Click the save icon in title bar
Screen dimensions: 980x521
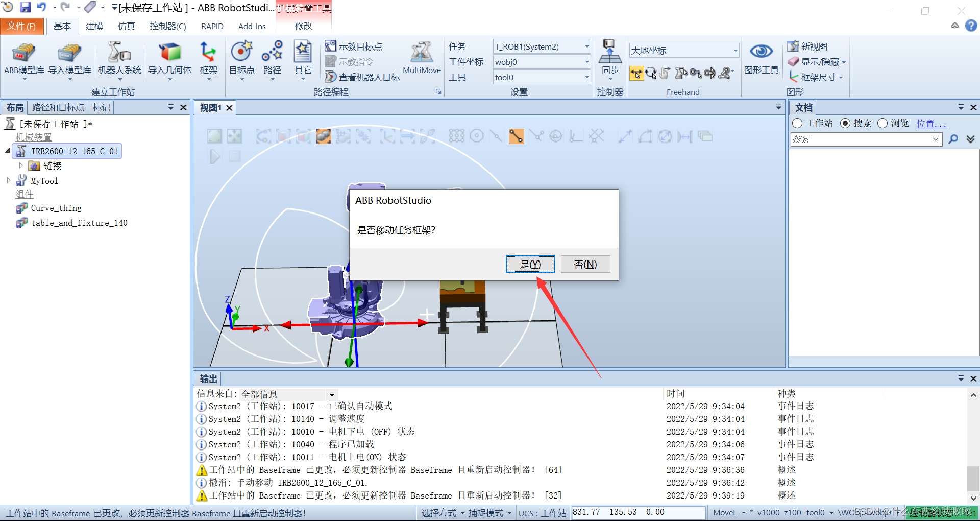click(25, 7)
